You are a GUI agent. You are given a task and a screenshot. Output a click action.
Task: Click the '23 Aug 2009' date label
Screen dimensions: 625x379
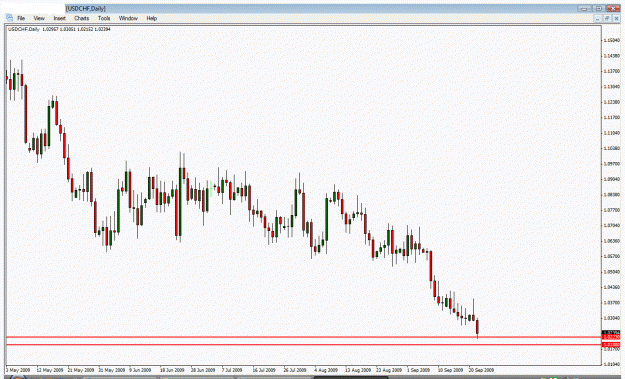[x=389, y=370]
